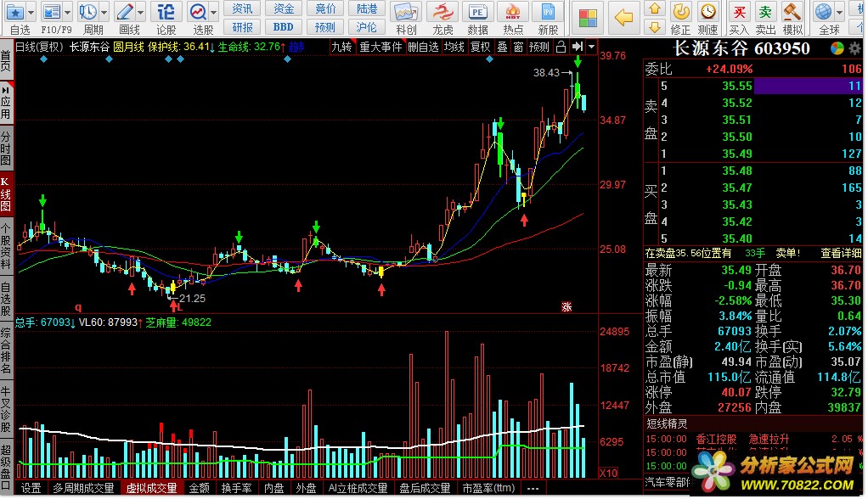Select the 虚拟成交量 indicator tab
The height and width of the screenshot is (499, 868).
click(x=151, y=489)
